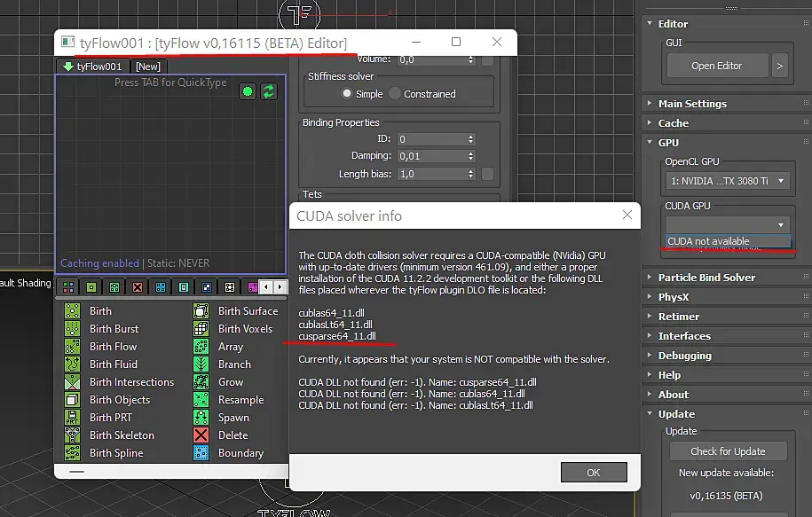812x517 pixels.
Task: Open the [New] flow tab
Action: point(148,67)
